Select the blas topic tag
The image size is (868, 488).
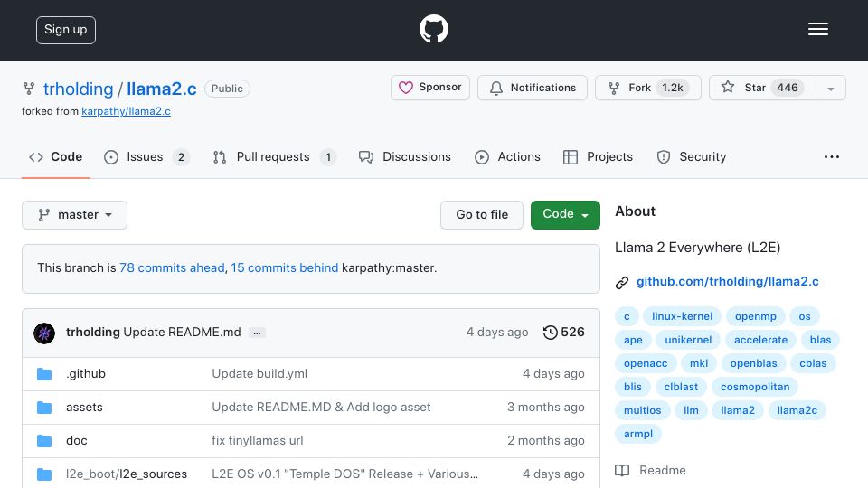coord(820,340)
